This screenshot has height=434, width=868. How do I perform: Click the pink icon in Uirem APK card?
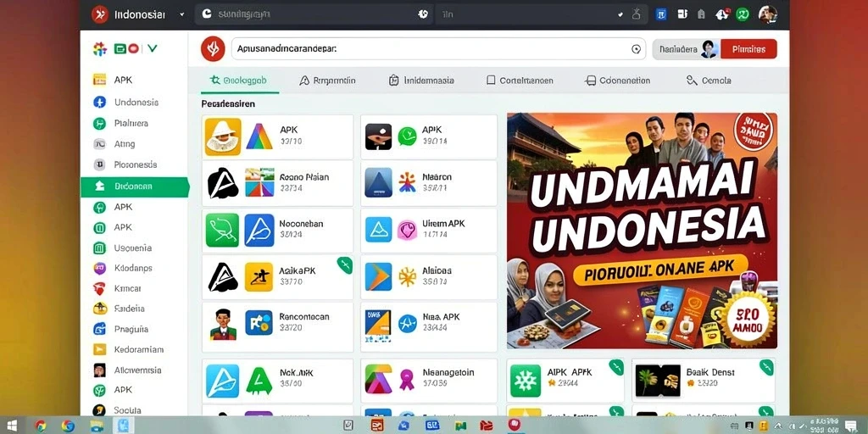[408, 231]
